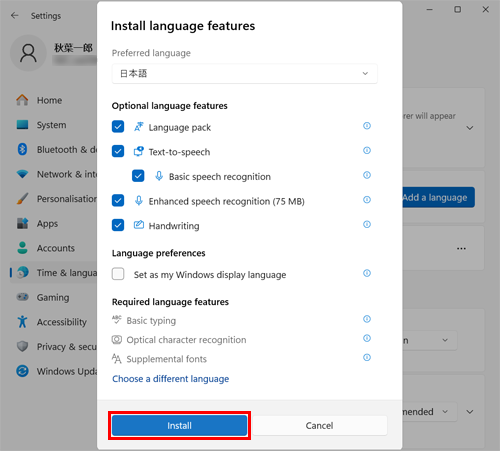Click the info icon beside Text-to-speech
Viewport: 500px width, 451px height.
tap(367, 151)
